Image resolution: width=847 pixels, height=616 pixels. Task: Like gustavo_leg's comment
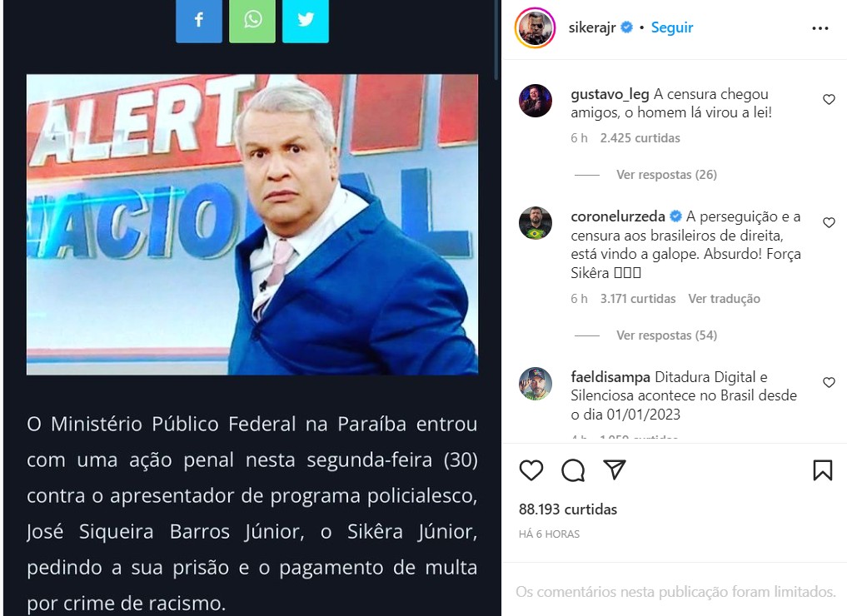pos(829,99)
